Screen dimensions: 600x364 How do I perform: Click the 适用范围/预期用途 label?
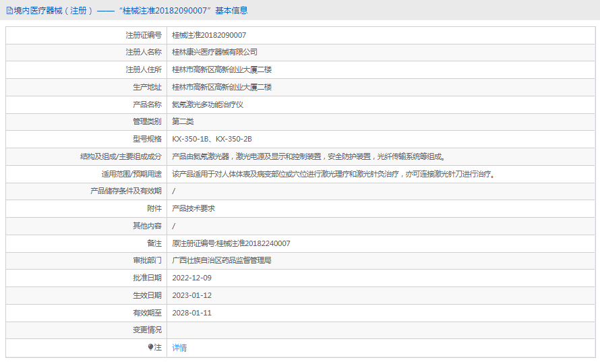(131, 174)
